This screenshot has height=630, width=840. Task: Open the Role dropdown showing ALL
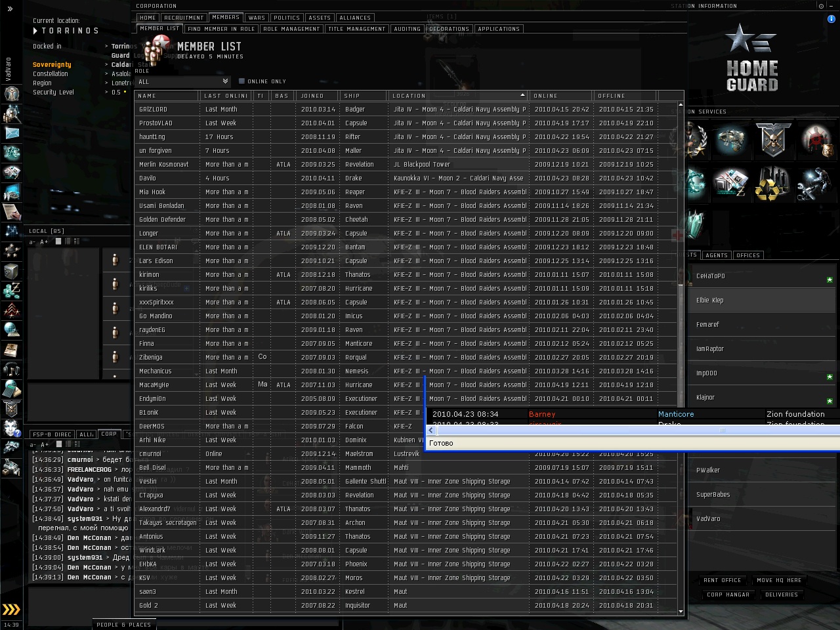coord(183,81)
